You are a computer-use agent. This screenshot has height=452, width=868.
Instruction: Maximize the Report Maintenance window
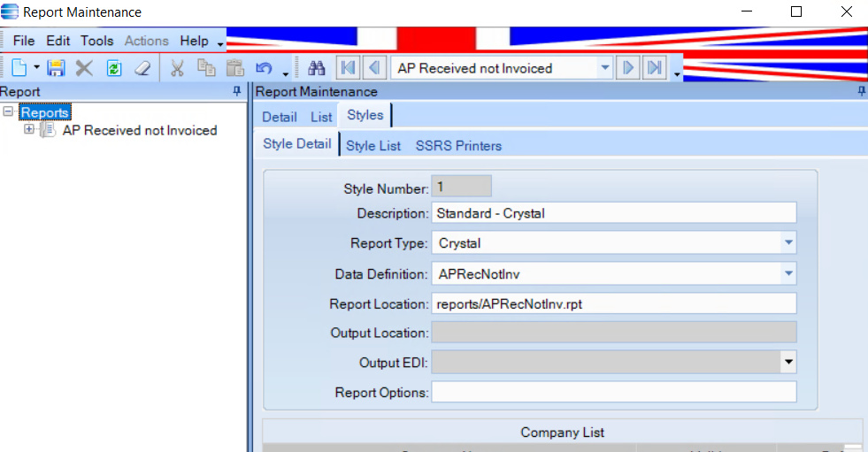pyautogui.click(x=796, y=11)
